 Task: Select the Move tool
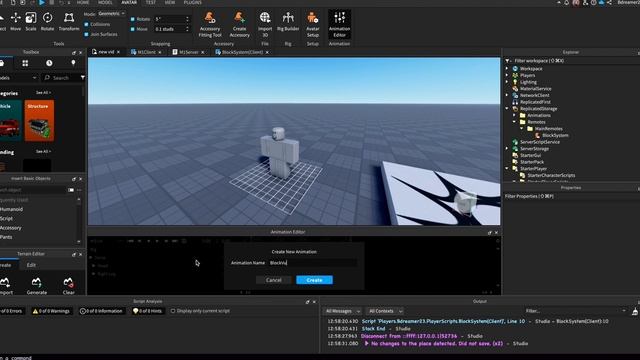(16, 22)
